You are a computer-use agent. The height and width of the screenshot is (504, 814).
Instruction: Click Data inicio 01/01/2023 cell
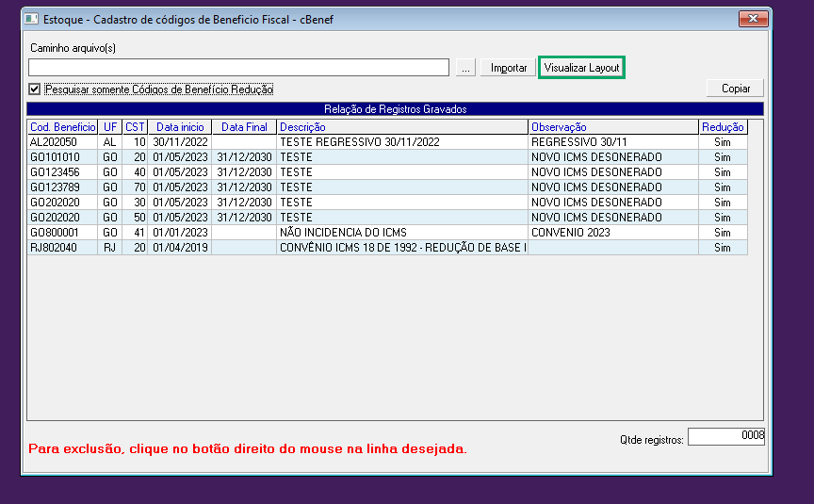point(180,233)
